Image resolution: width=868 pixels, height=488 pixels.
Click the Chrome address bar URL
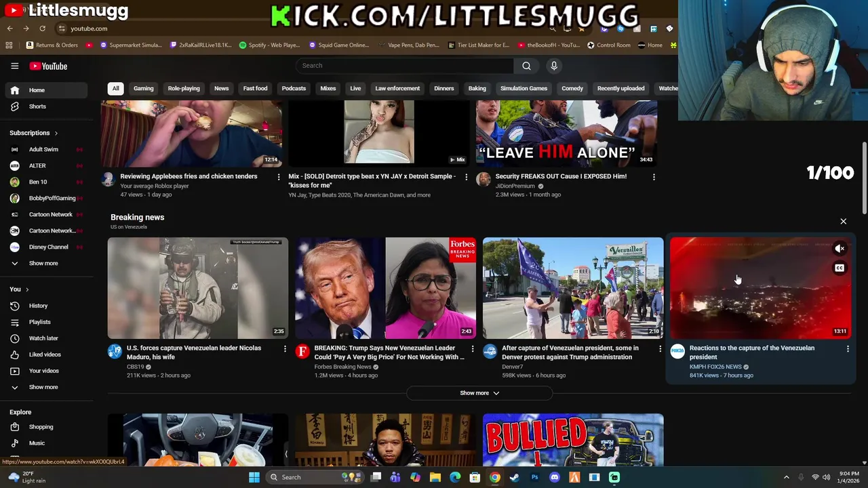click(89, 28)
